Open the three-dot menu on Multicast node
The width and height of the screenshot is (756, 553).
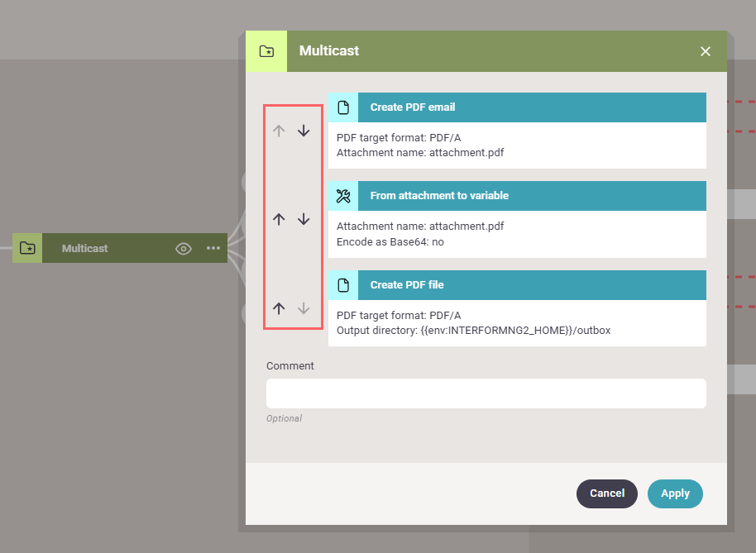(x=213, y=248)
